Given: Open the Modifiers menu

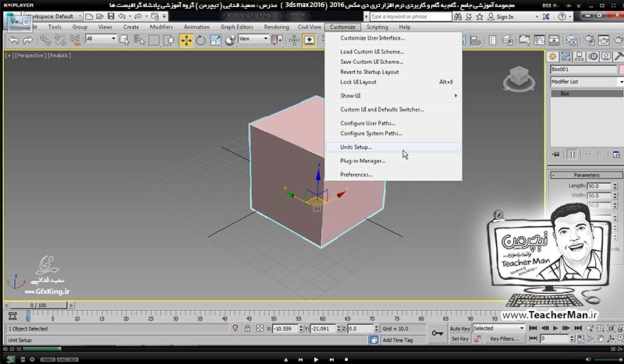Looking at the screenshot, I should point(161,27).
